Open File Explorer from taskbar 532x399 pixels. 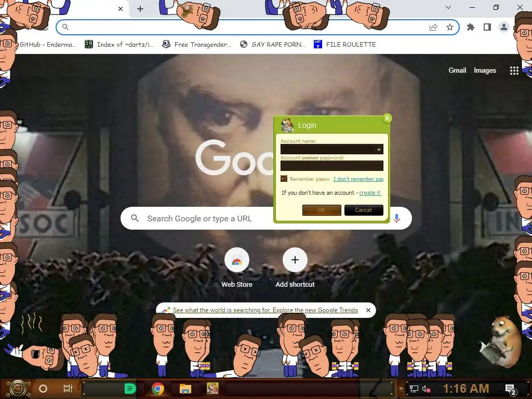coord(185,389)
